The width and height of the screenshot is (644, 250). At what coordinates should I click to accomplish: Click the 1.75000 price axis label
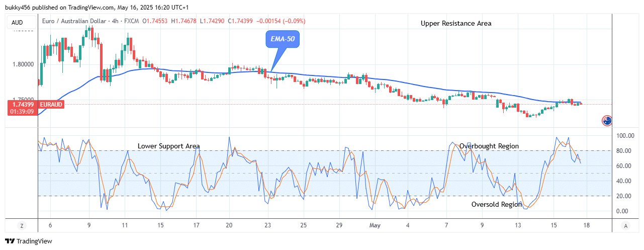point(24,100)
